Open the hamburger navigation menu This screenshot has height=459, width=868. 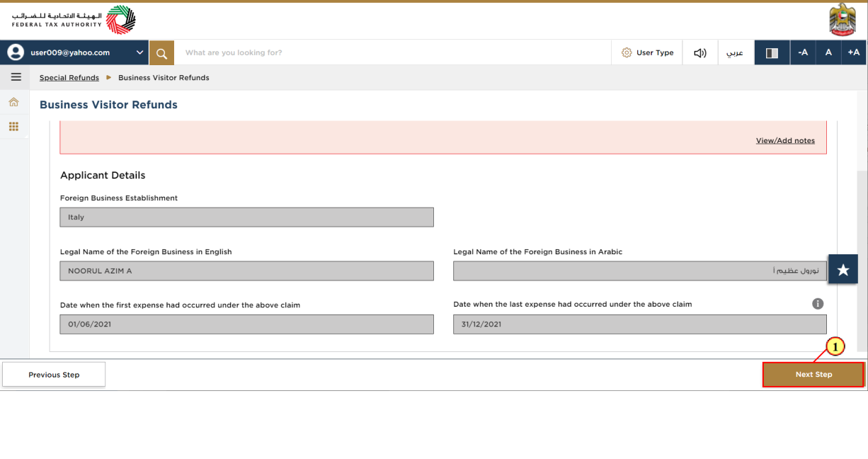click(16, 77)
